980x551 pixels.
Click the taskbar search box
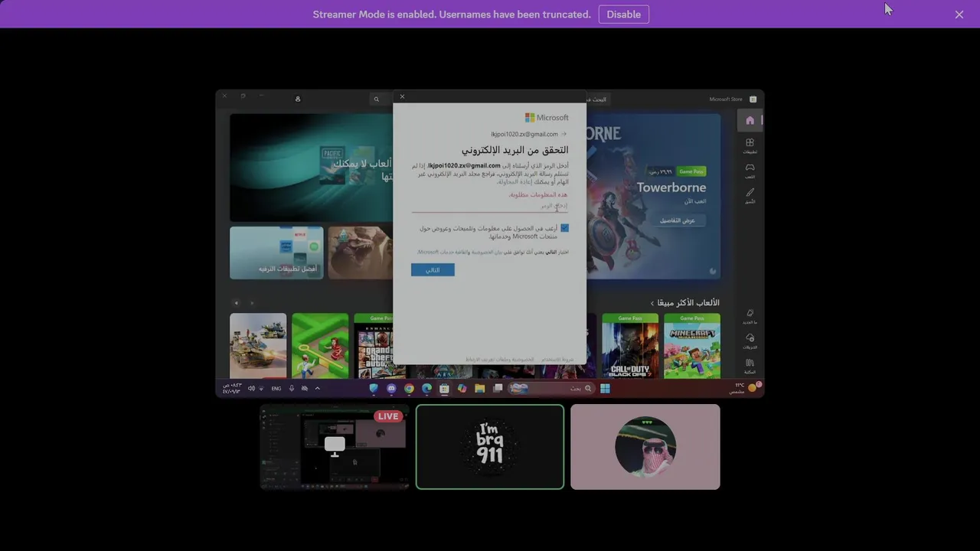[551, 389]
